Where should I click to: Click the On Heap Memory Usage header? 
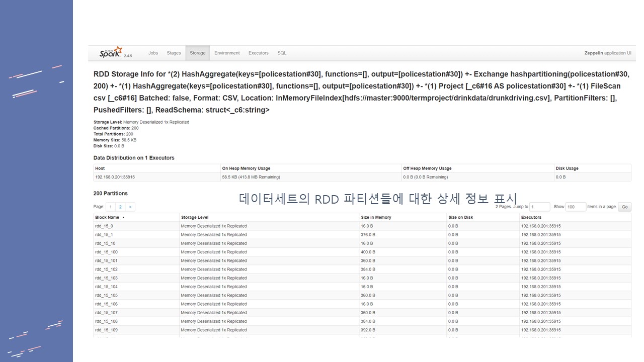(246, 168)
